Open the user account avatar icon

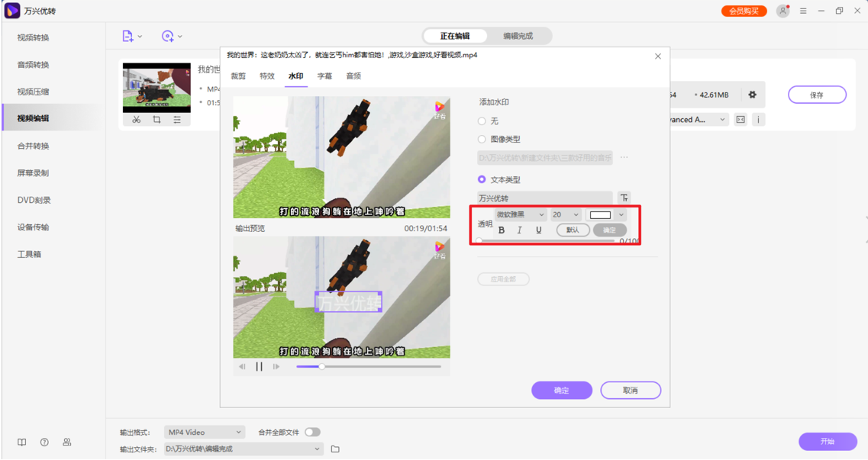[782, 11]
